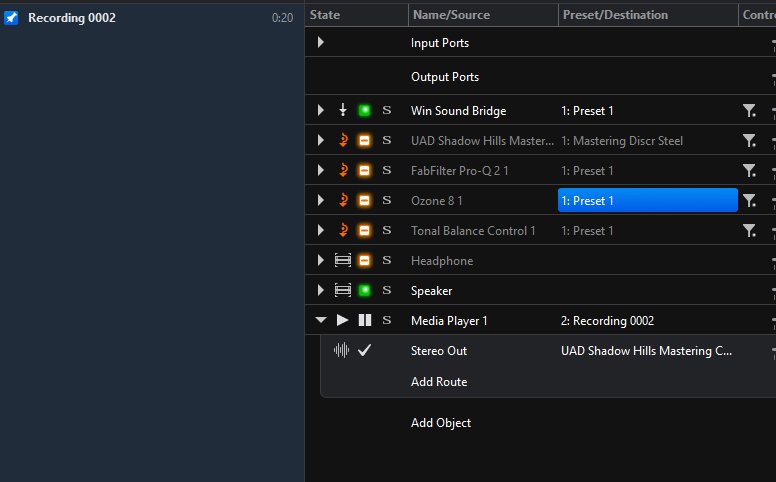Expand the Win Sound Bridge row
Screen dimensions: 776x482
[x=321, y=110]
